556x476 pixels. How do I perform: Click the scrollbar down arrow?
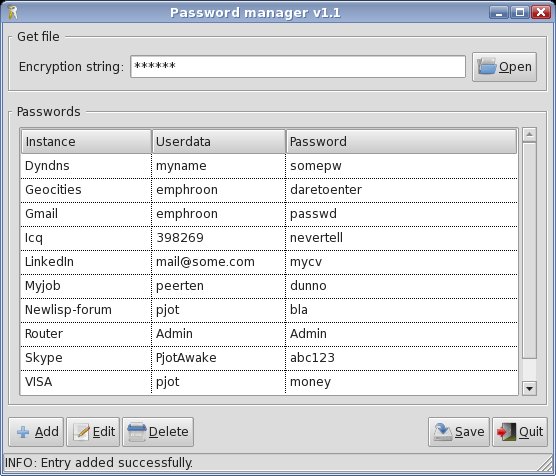(x=529, y=388)
